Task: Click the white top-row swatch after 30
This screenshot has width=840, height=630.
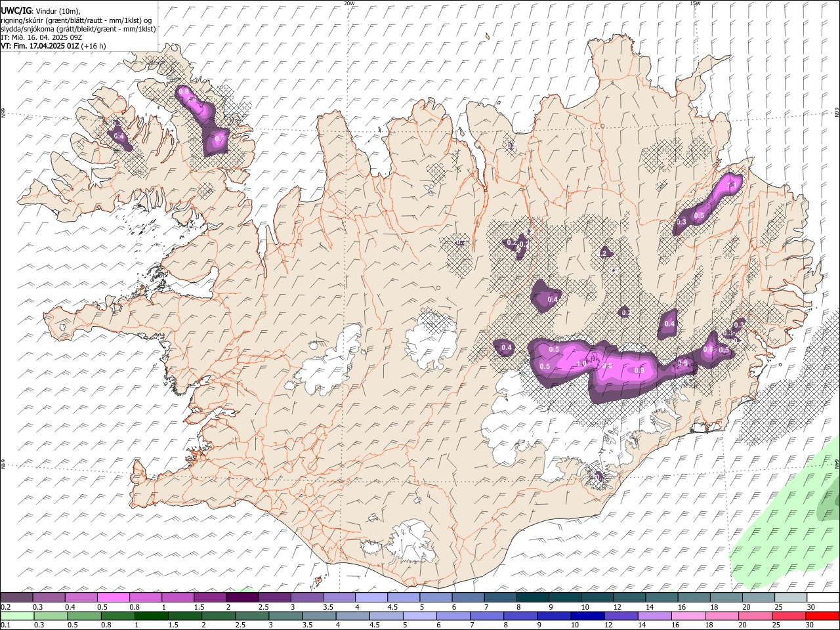Action: pyautogui.click(x=823, y=597)
